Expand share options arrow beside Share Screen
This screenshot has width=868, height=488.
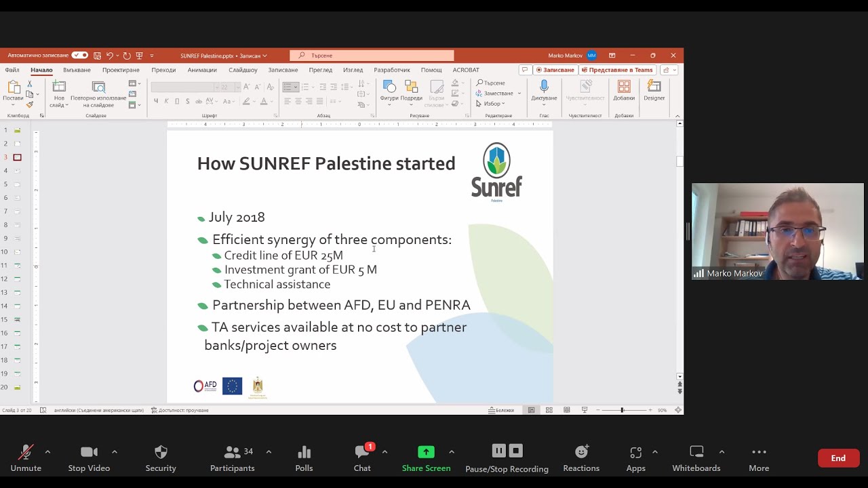pyautogui.click(x=452, y=451)
